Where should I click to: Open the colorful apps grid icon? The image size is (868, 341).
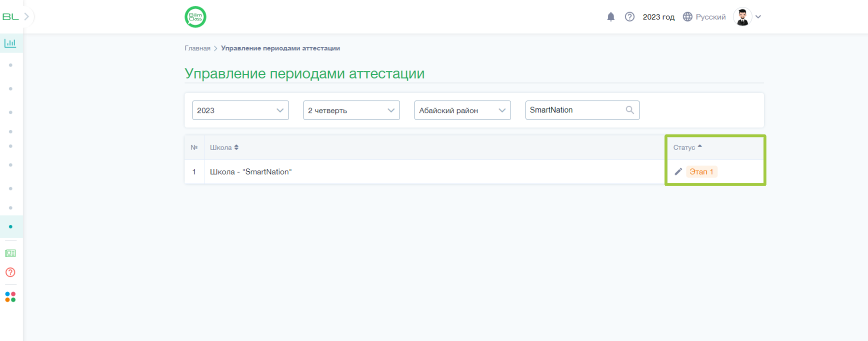(10, 297)
